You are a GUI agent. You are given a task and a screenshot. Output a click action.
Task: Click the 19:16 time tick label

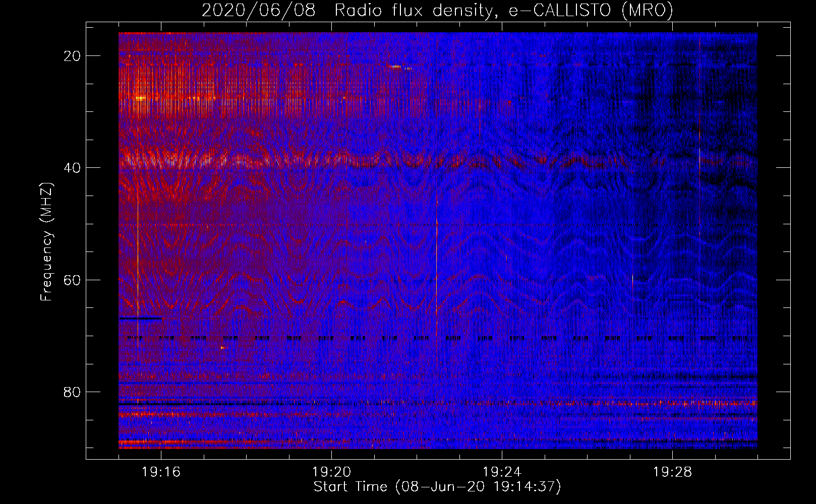click(x=161, y=472)
